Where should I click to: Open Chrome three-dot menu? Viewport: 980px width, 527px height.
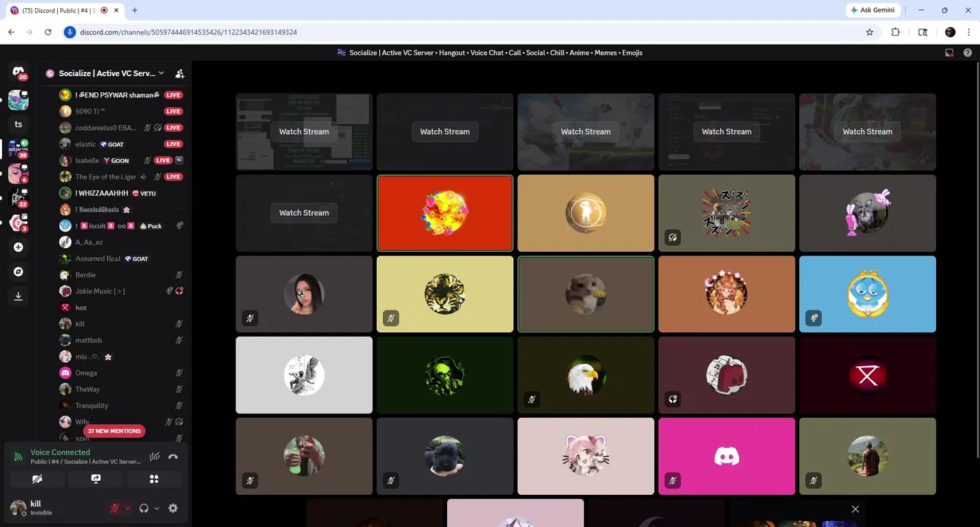pyautogui.click(x=969, y=32)
